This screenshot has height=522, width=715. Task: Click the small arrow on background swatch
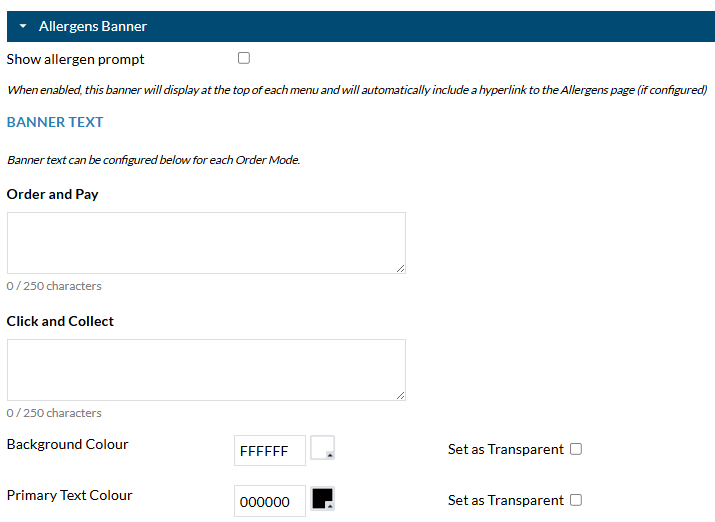point(330,455)
